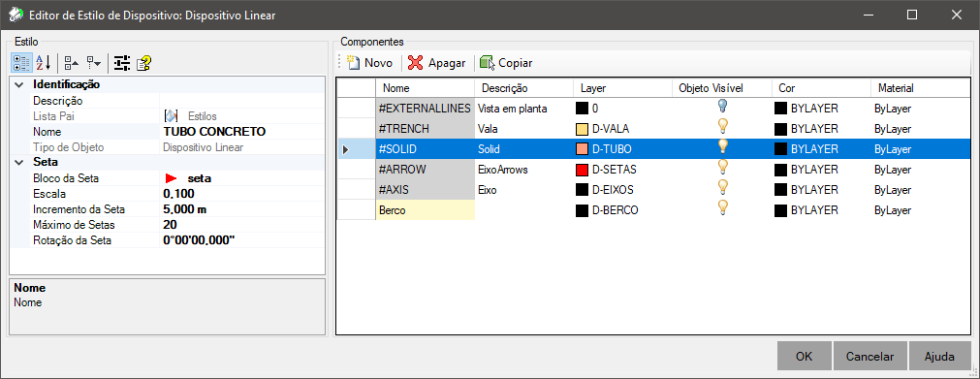Click layer swatch for D-EIXOS
This screenshot has width=980, height=379.
[x=582, y=190]
